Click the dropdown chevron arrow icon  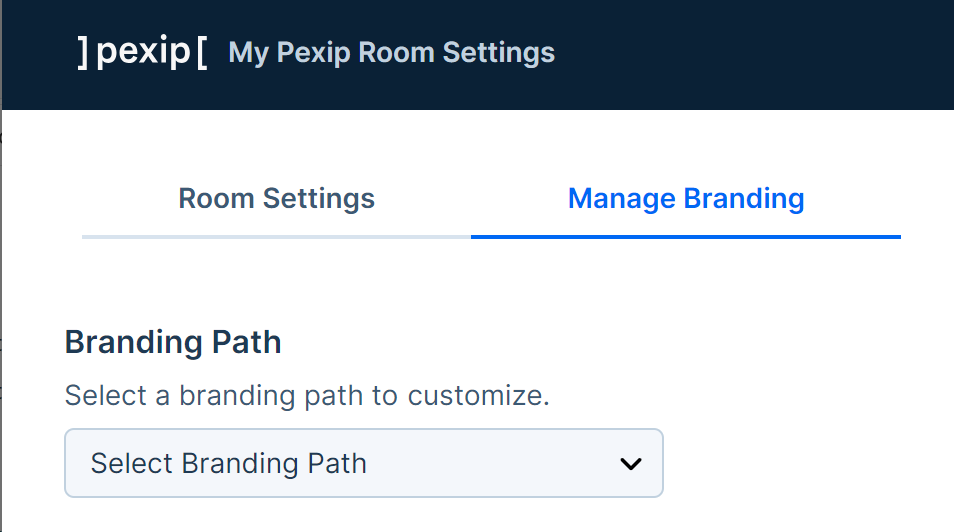coord(630,464)
